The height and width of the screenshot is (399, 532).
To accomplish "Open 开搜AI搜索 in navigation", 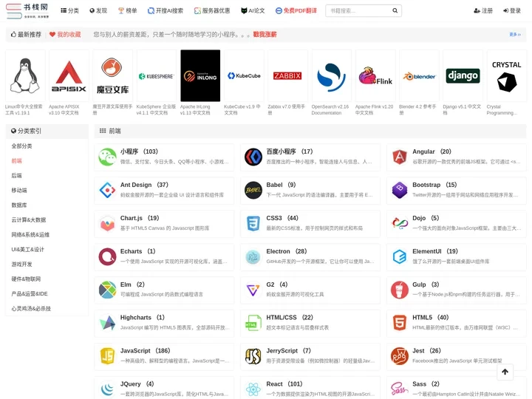I will (x=166, y=11).
